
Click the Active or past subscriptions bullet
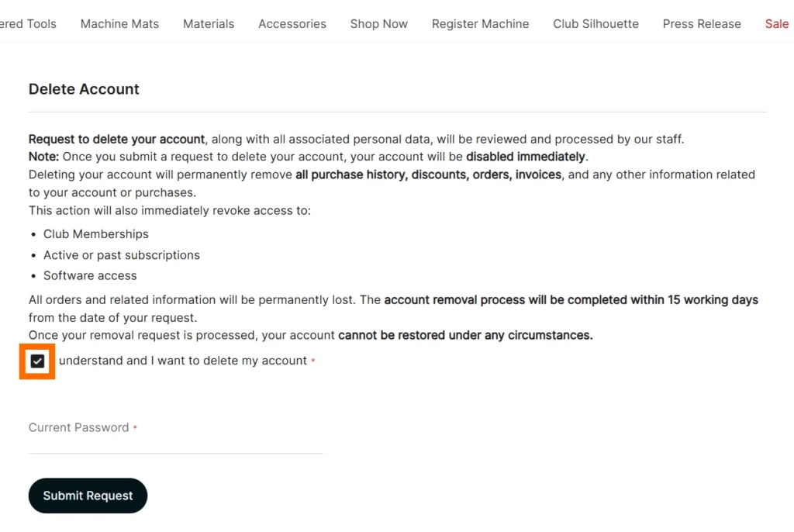pyautogui.click(x=122, y=255)
